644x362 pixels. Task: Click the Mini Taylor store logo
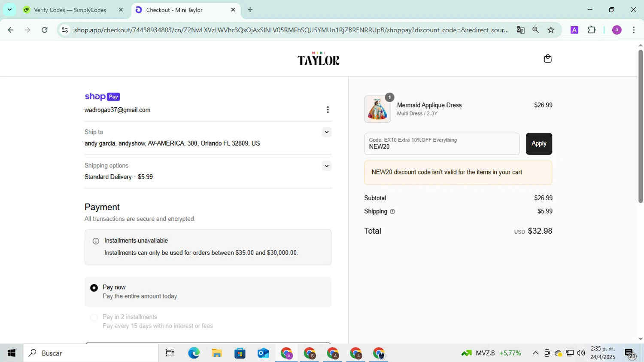coord(319,59)
